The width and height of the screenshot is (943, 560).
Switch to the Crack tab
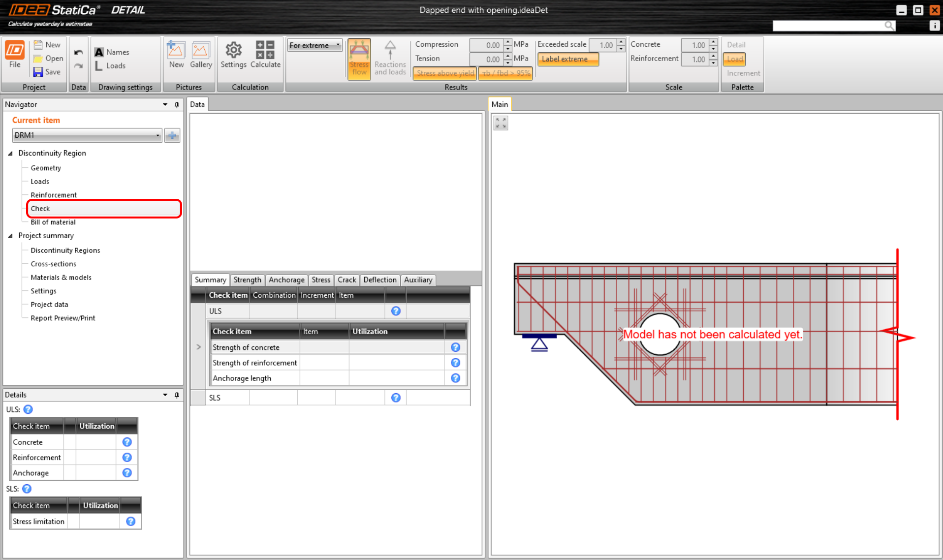coord(346,280)
